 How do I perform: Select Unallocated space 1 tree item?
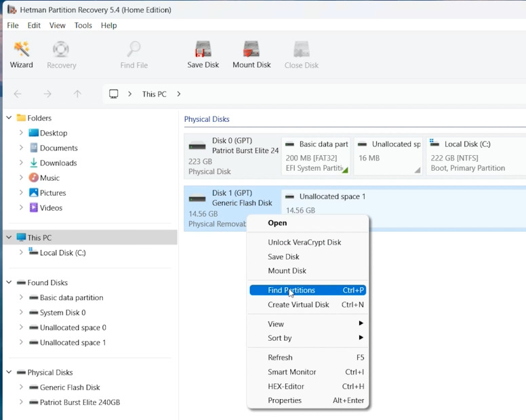coord(73,343)
